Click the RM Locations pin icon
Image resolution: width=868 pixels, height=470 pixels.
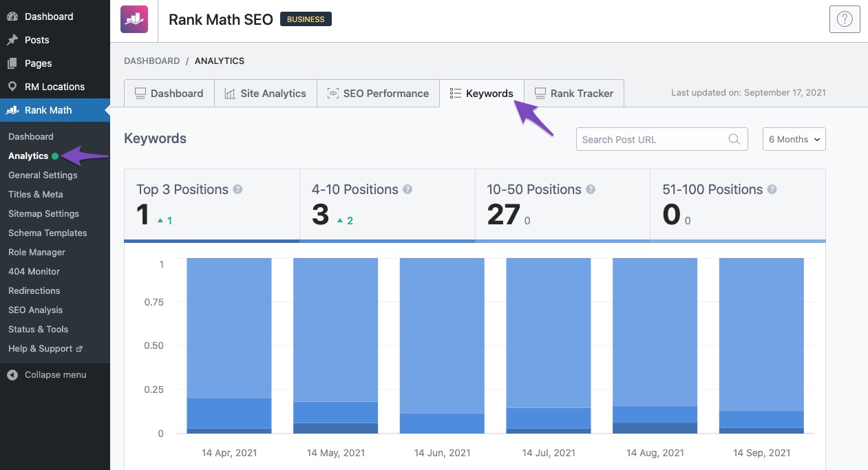coord(12,87)
